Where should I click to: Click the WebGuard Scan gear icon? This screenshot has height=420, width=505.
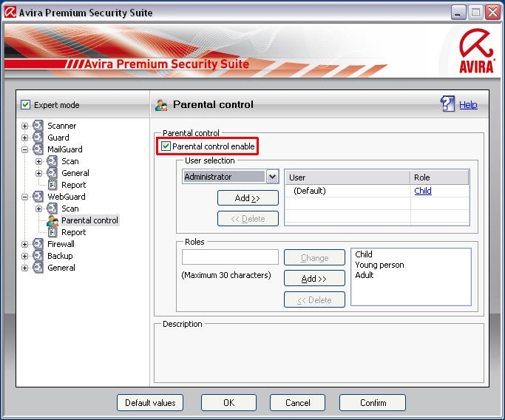(52, 209)
